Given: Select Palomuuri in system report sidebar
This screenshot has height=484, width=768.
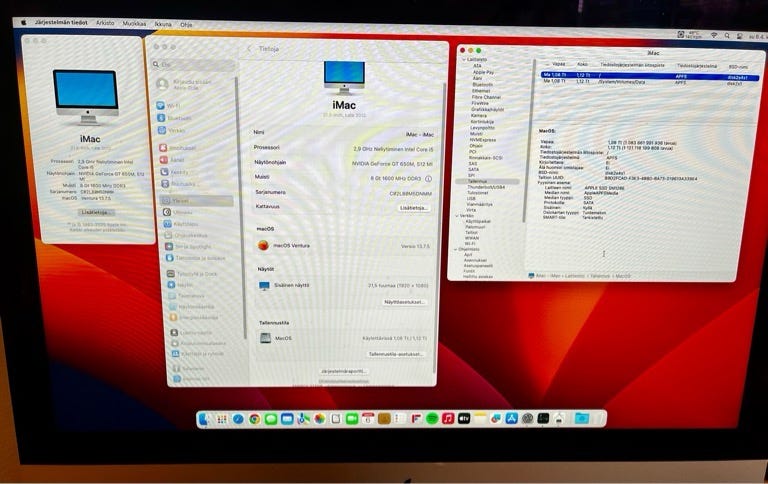Looking at the screenshot, I should [475, 227].
